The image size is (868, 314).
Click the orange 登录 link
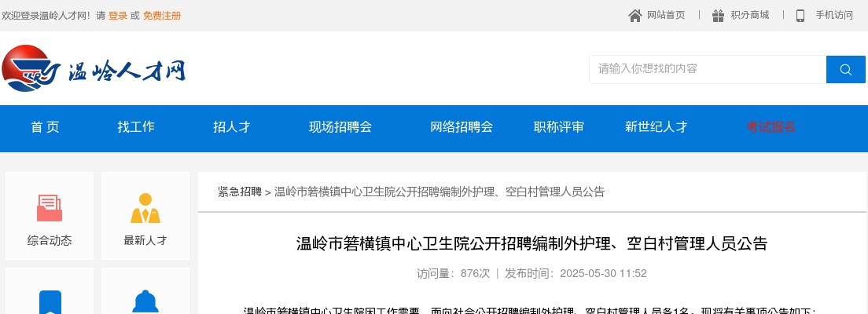pos(118,16)
